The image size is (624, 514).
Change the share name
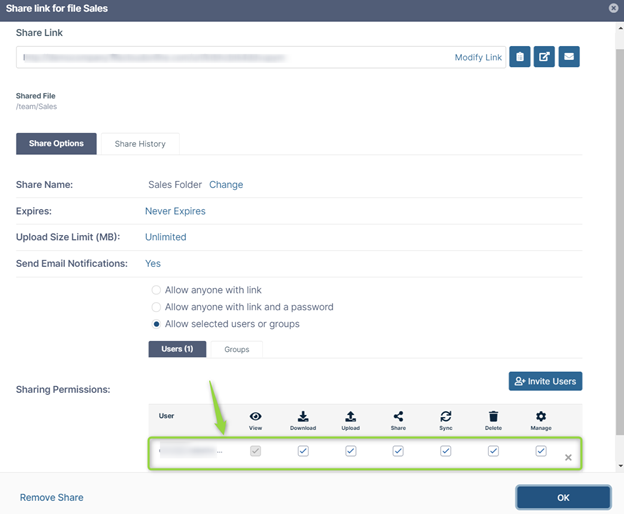pos(226,185)
